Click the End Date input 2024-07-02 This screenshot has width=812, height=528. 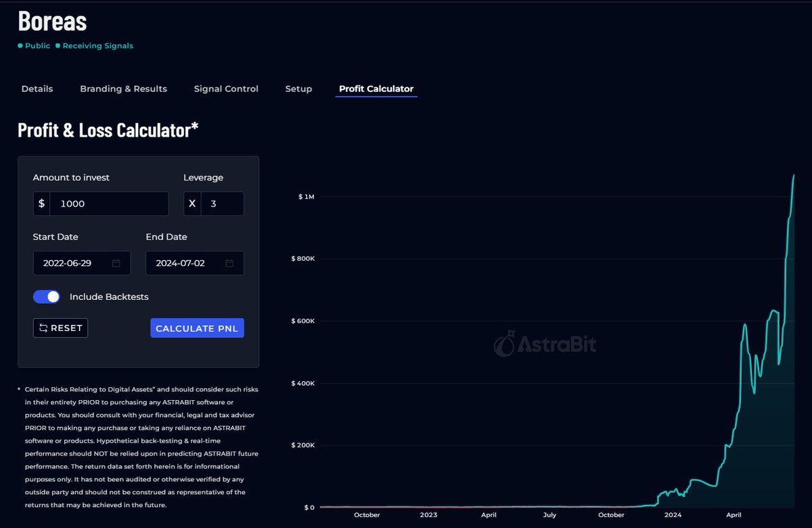195,263
